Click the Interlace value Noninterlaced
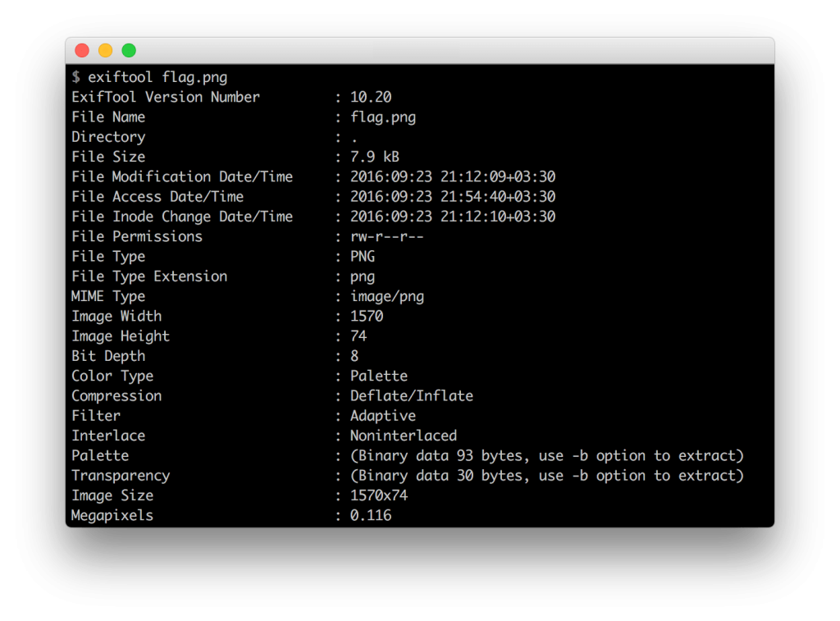 tap(404, 436)
